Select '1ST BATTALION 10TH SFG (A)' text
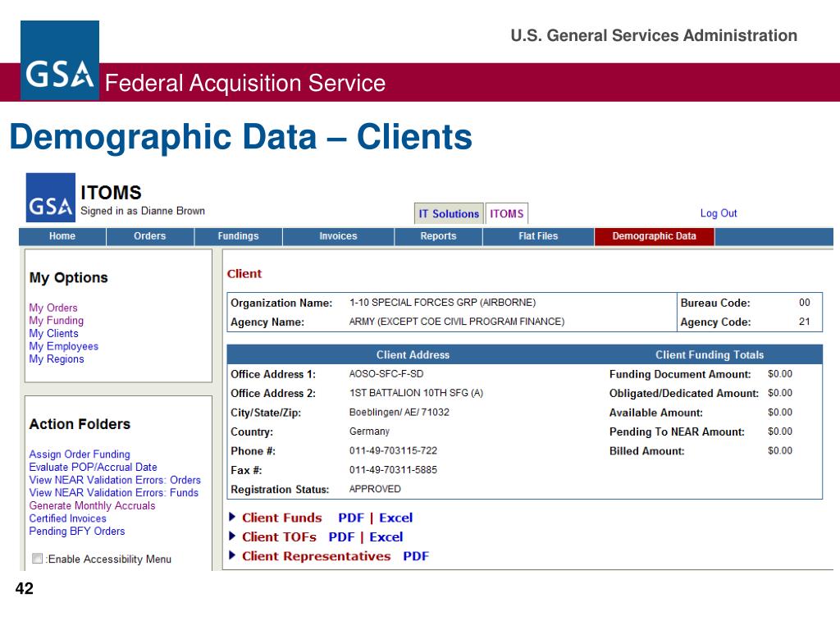Image resolution: width=840 pixels, height=630 pixels. pyautogui.click(x=416, y=393)
